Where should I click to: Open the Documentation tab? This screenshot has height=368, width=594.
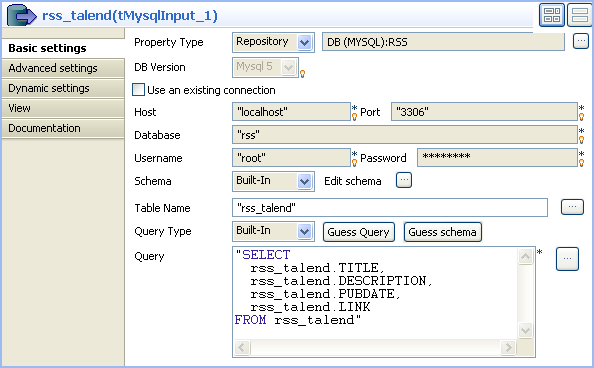pos(63,128)
